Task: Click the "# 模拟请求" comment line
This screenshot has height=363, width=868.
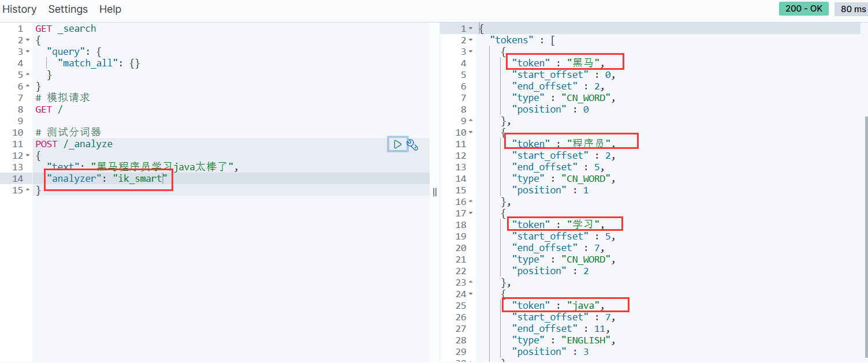Action: pos(62,98)
